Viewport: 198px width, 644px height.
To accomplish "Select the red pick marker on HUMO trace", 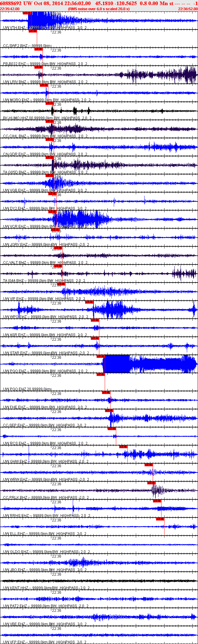I will coord(50,103).
